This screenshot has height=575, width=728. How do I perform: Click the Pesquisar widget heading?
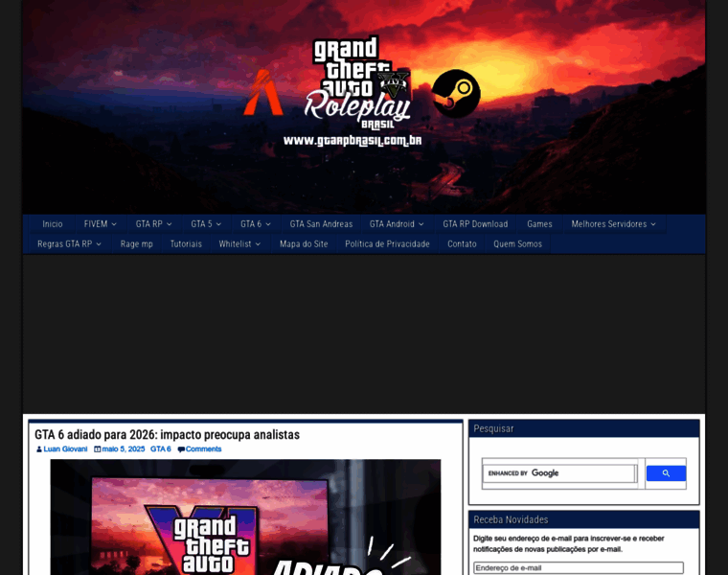(x=493, y=428)
